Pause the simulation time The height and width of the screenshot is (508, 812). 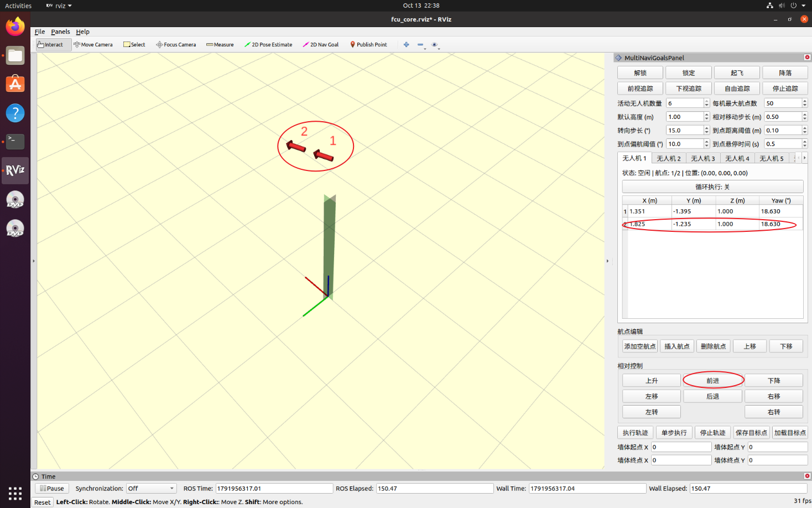click(x=52, y=489)
